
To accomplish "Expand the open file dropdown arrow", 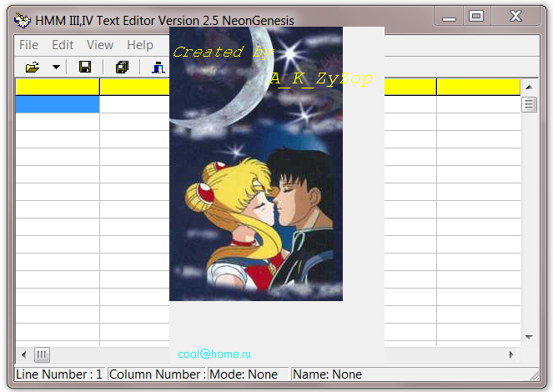I will [x=56, y=67].
